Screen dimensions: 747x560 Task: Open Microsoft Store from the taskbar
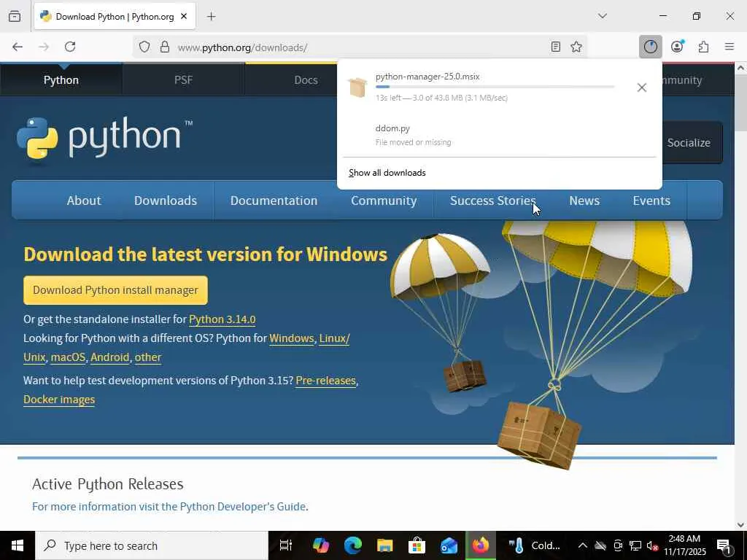tap(417, 545)
